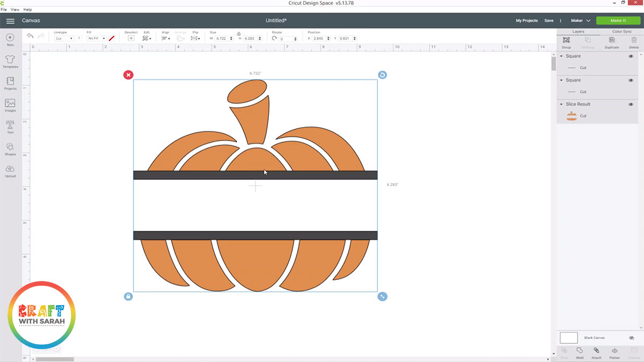Select the Text tool
The width and height of the screenshot is (644, 362).
pos(10,125)
